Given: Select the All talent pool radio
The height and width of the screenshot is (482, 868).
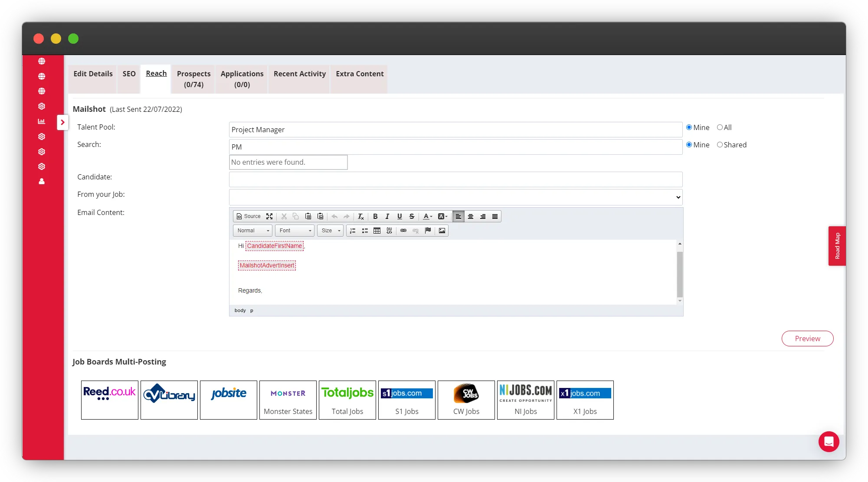Looking at the screenshot, I should tap(720, 127).
